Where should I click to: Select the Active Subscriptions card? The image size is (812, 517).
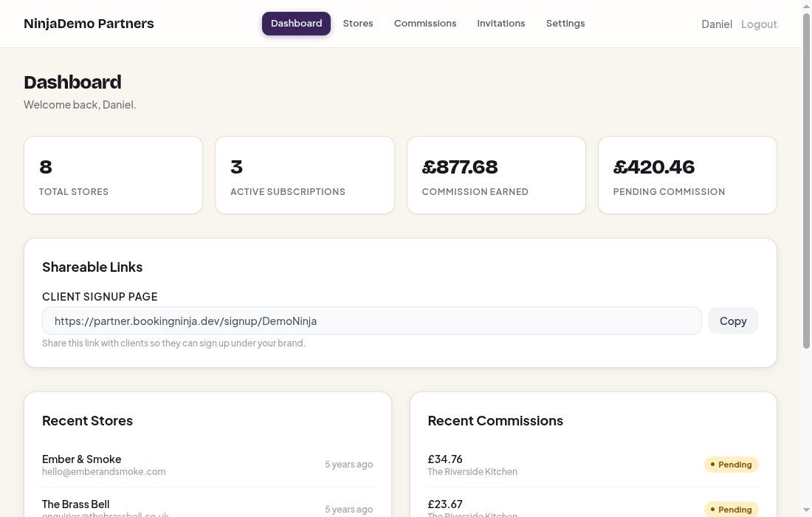point(304,175)
